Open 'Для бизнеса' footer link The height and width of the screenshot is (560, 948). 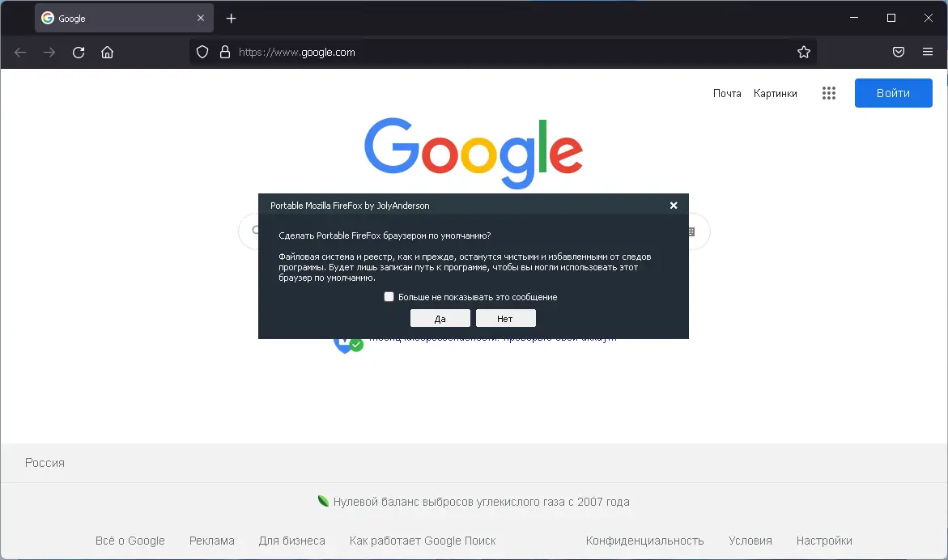pyautogui.click(x=292, y=541)
